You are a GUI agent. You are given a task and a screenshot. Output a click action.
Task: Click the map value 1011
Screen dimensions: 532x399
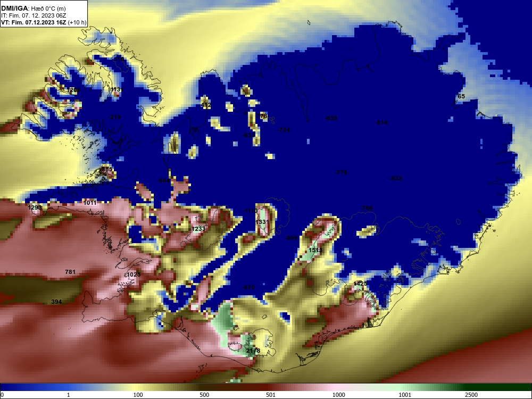click(x=90, y=203)
